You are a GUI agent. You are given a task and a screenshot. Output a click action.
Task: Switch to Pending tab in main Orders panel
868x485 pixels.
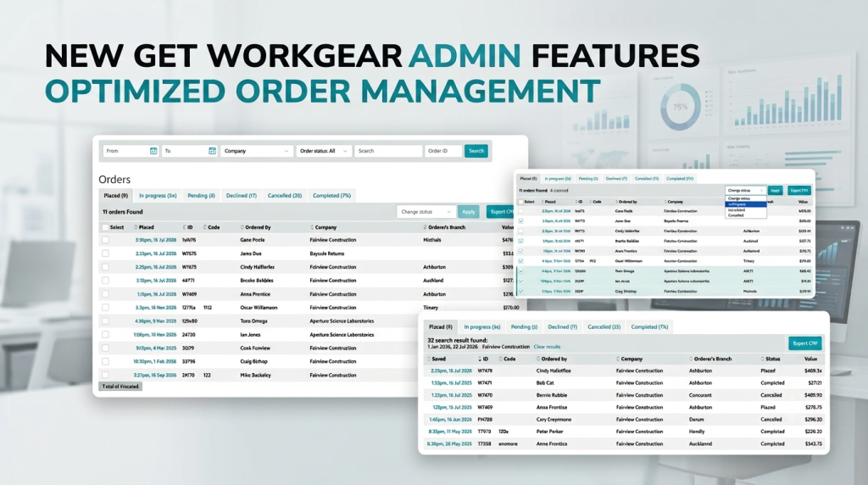point(201,195)
